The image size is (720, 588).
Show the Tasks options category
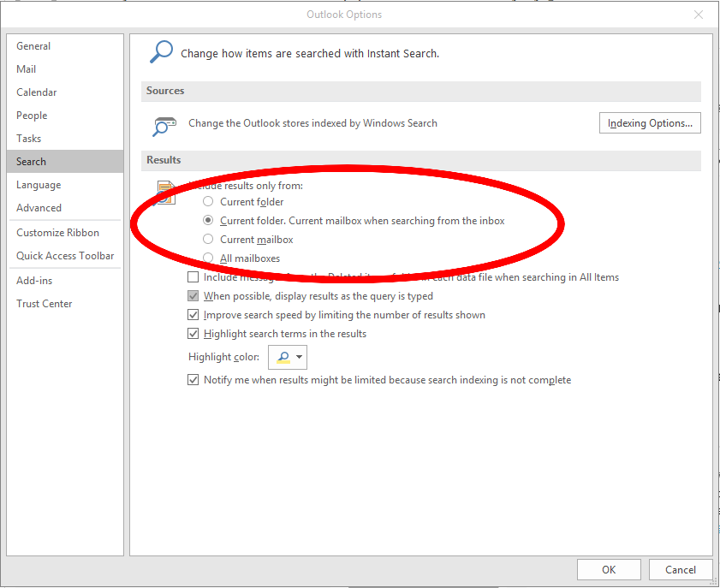(65, 139)
